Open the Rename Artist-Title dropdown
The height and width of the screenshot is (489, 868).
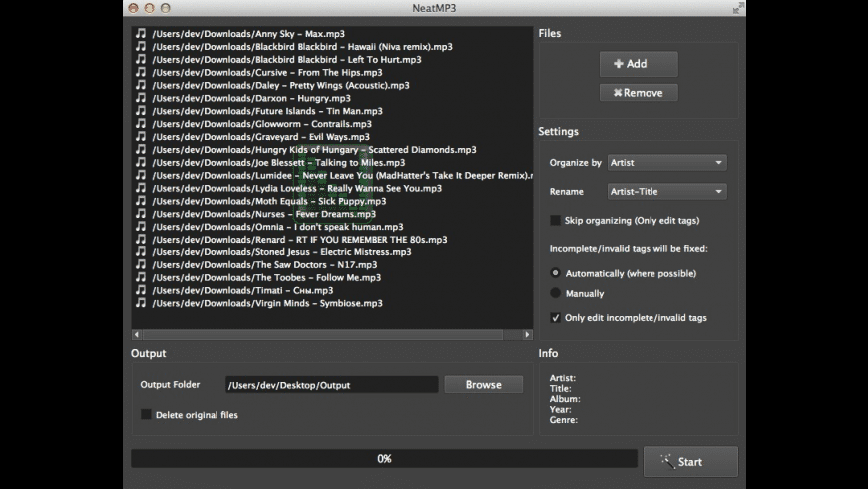(x=667, y=191)
